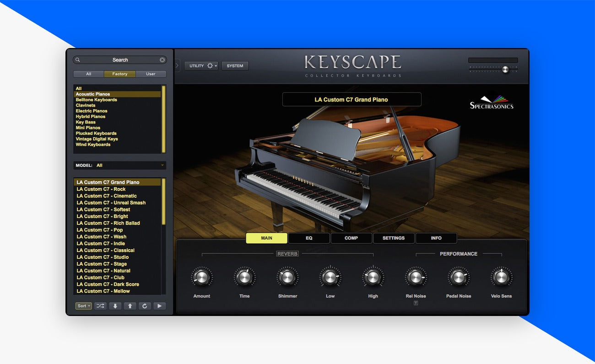Click the magnifier icon in the search bar

pos(78,60)
